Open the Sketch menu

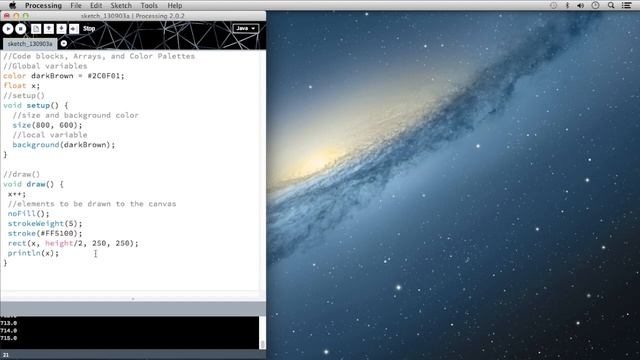coord(121,5)
